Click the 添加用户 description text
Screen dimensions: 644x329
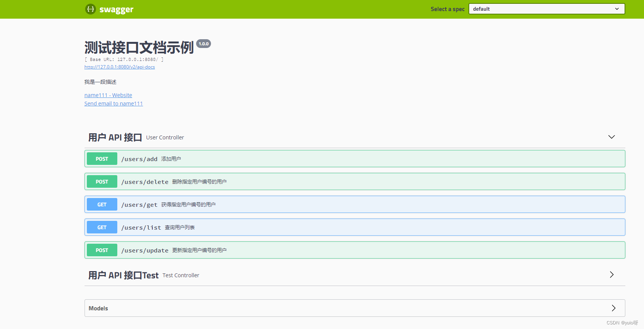click(171, 159)
